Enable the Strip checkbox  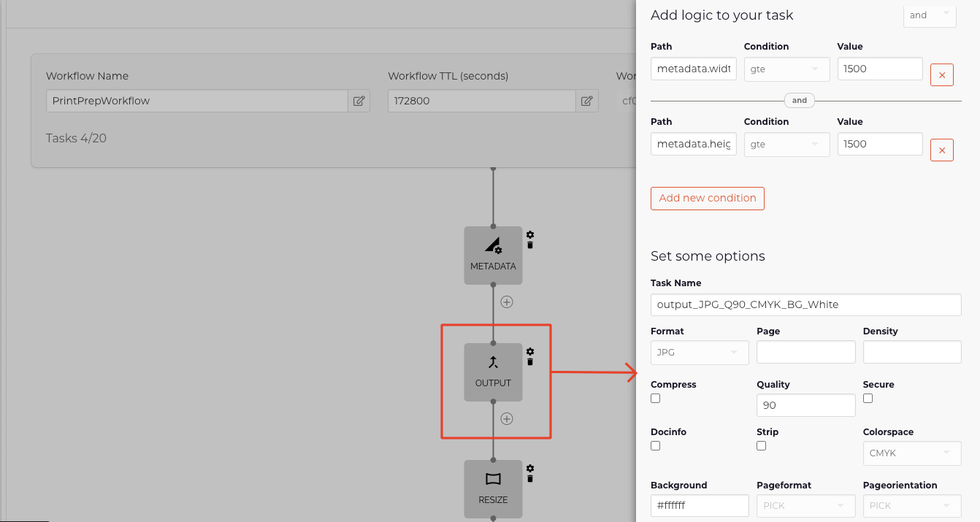pos(761,445)
